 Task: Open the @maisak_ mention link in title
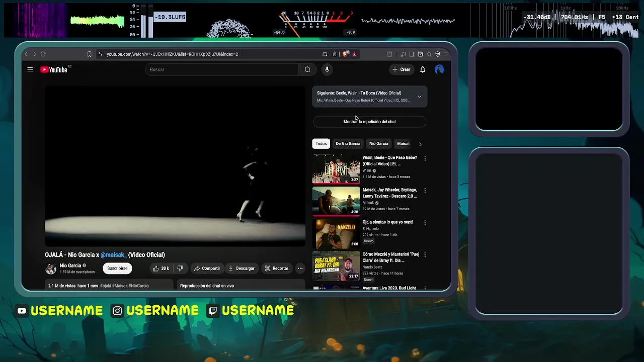[x=113, y=255]
